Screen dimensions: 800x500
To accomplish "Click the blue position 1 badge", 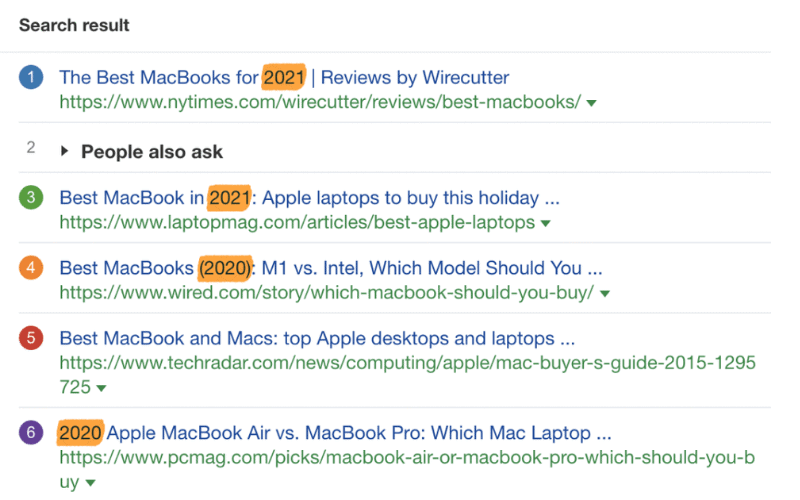I will (31, 77).
